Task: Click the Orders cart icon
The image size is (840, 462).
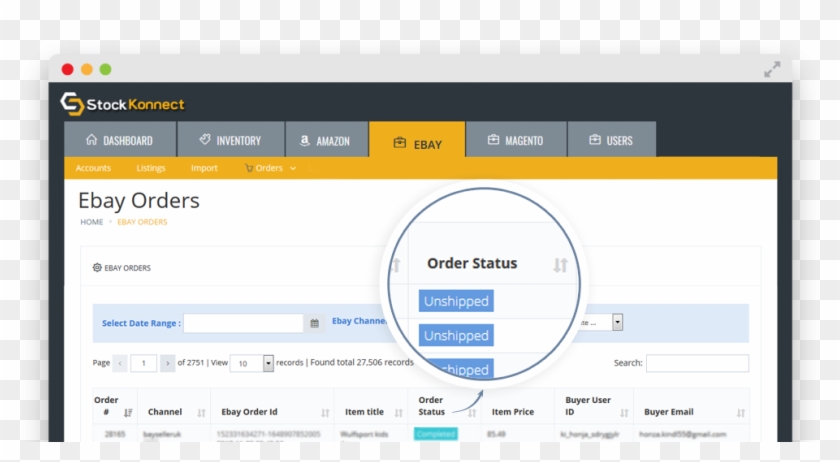Action: click(x=249, y=168)
